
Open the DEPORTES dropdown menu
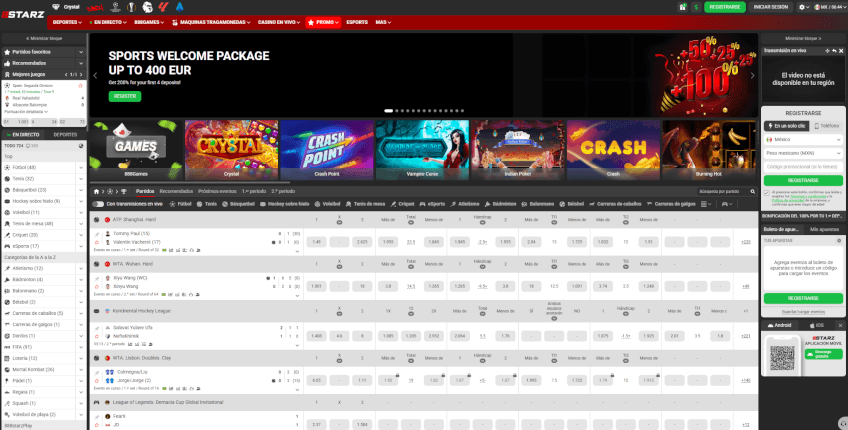click(x=67, y=22)
